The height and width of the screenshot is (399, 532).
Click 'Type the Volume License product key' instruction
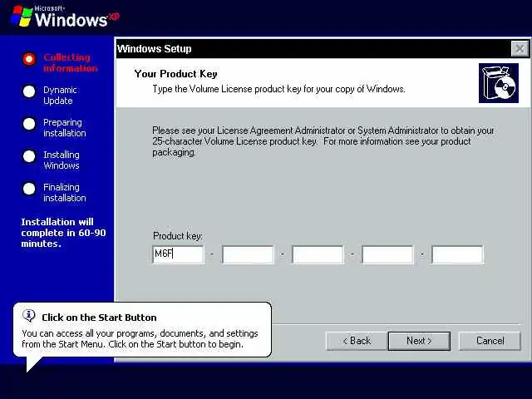click(279, 89)
